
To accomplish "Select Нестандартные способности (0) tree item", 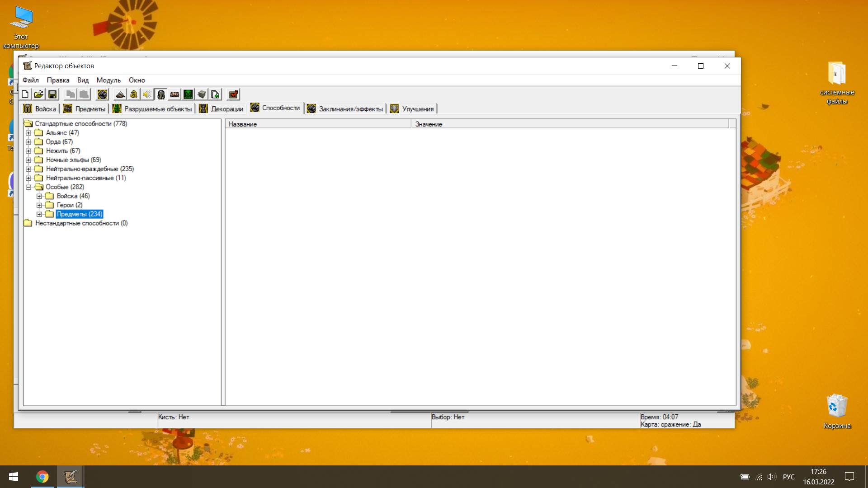I will click(81, 223).
